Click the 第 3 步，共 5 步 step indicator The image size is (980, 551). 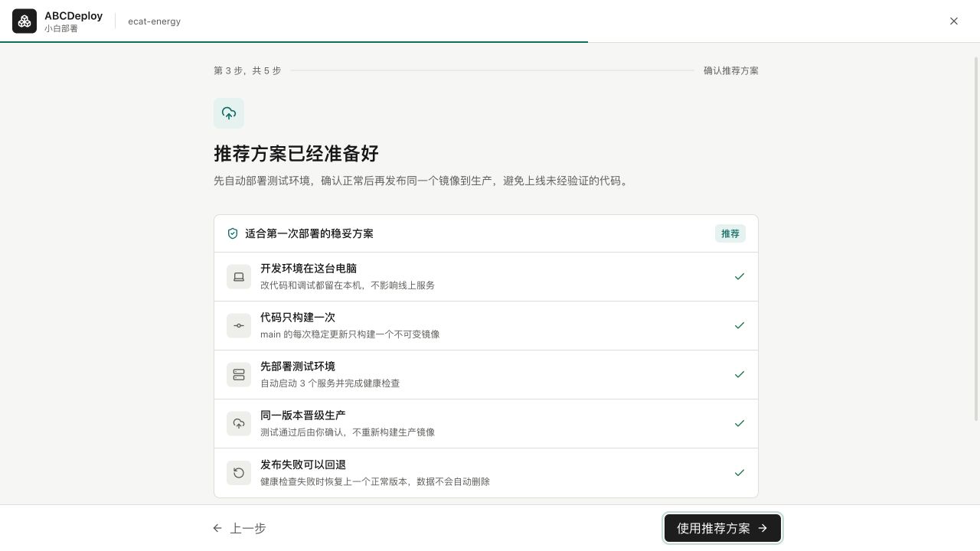click(x=247, y=70)
